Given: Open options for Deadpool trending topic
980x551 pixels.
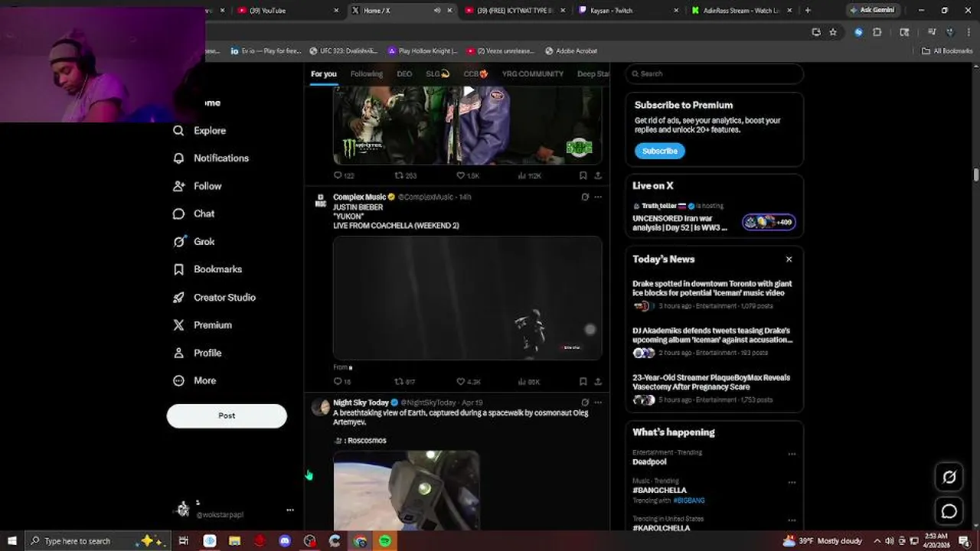Looking at the screenshot, I should point(792,454).
